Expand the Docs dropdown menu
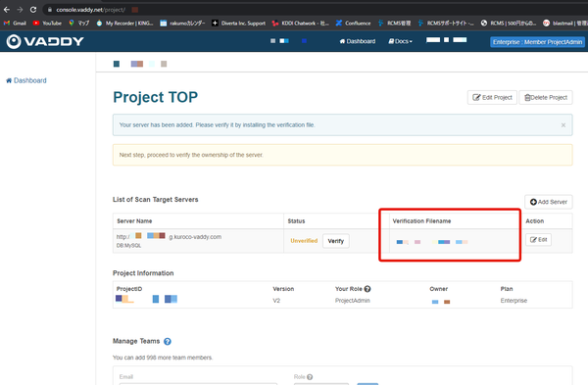The width and height of the screenshot is (588, 385). (x=400, y=41)
